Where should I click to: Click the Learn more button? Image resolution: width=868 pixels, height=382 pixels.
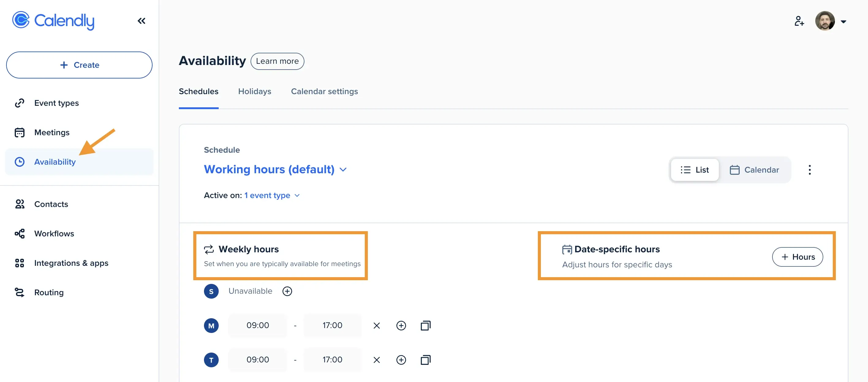(x=277, y=61)
